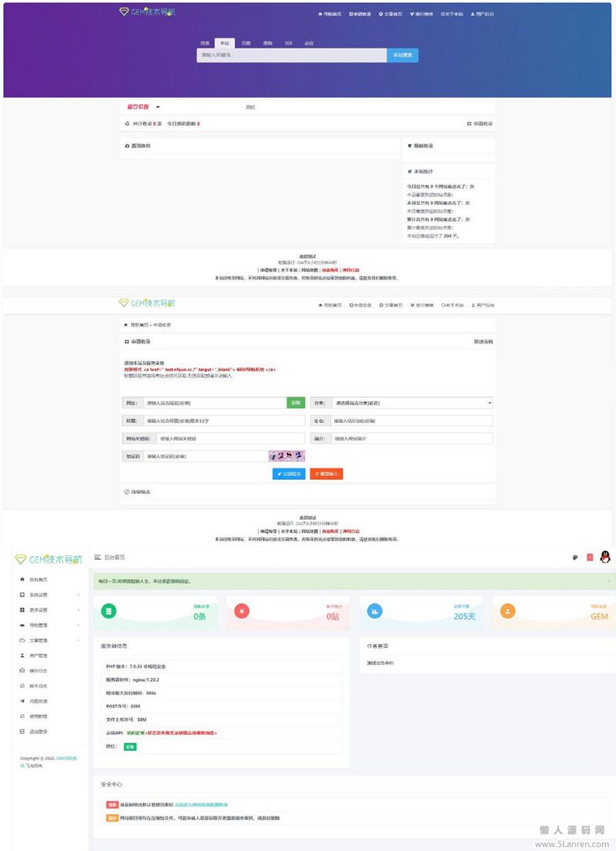Click 申请收录 link on the statistics row
Viewport: 616px width, 851px height.
[480, 124]
